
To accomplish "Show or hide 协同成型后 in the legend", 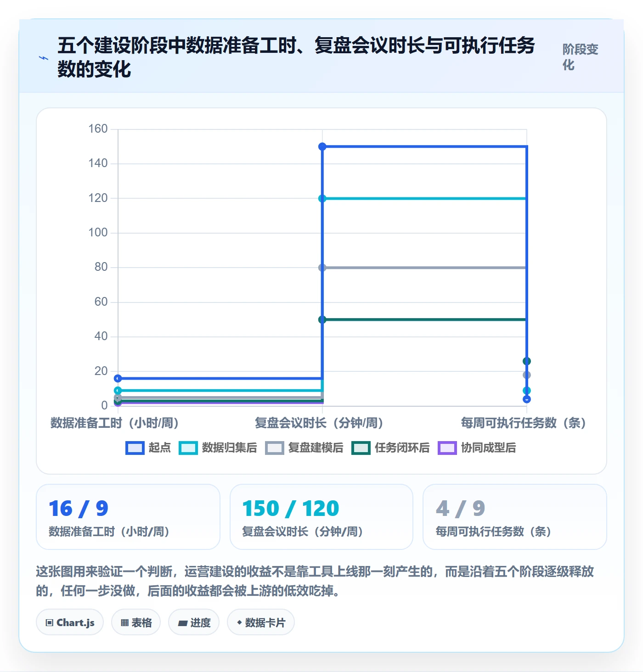I will pos(477,448).
